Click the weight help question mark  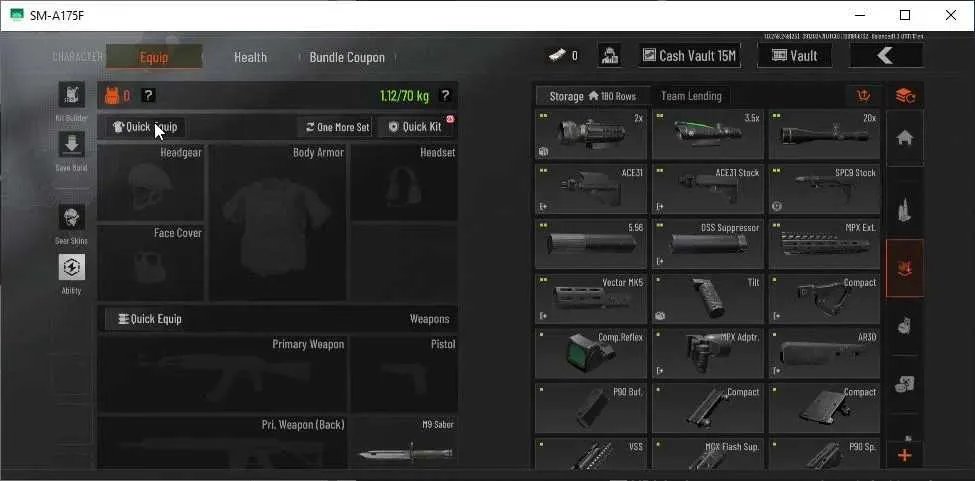(445, 96)
